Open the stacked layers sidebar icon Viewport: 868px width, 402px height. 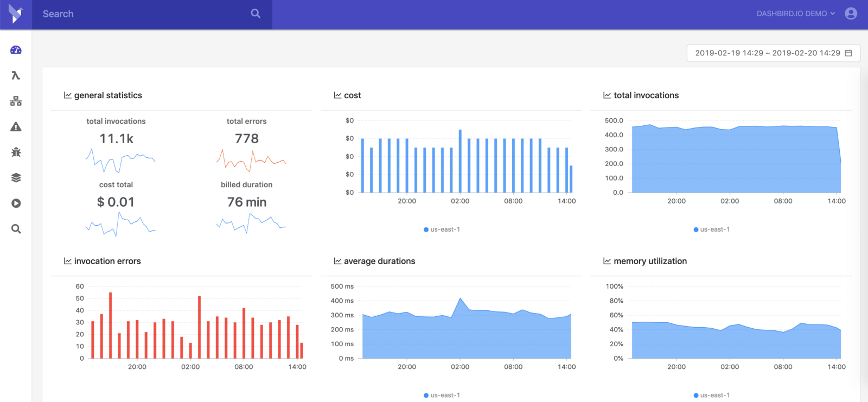[16, 178]
